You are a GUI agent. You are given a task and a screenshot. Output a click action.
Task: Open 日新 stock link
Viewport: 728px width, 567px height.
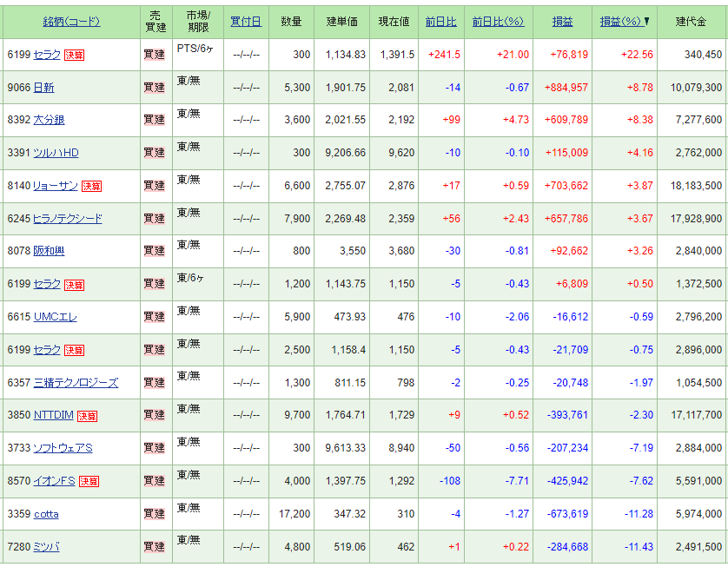43,87
